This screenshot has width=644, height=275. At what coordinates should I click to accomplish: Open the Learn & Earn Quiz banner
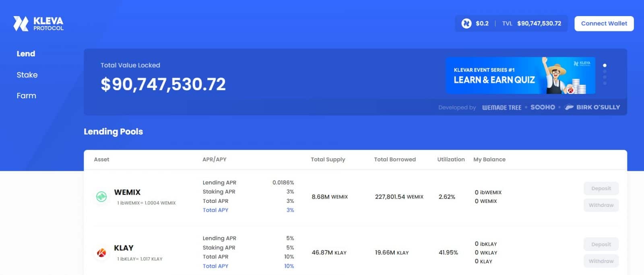point(520,75)
